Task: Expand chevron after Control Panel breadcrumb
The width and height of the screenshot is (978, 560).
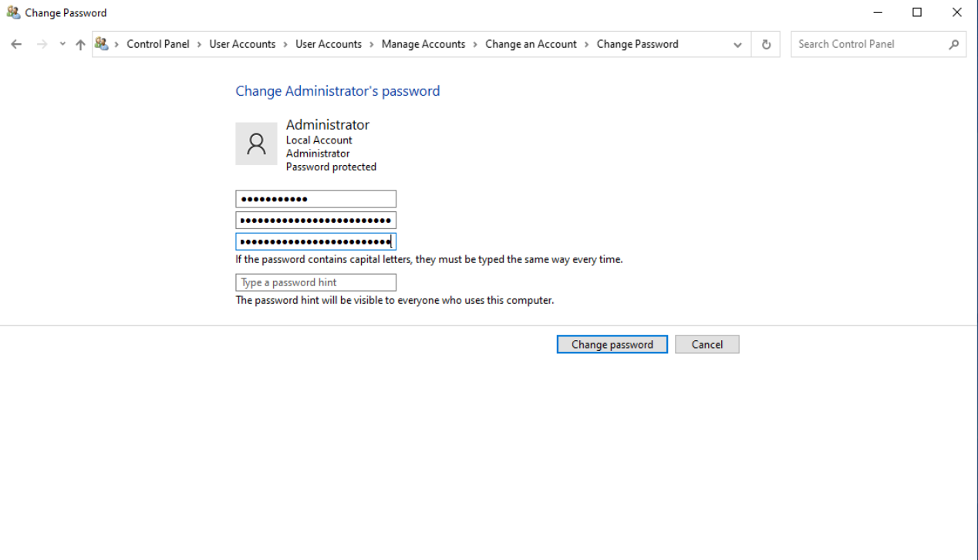Action: point(200,45)
